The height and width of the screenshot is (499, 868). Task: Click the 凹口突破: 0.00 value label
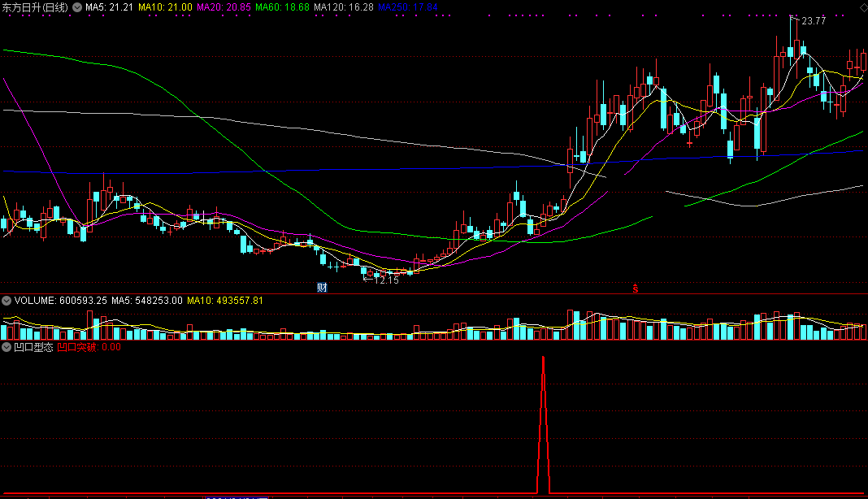(89, 347)
